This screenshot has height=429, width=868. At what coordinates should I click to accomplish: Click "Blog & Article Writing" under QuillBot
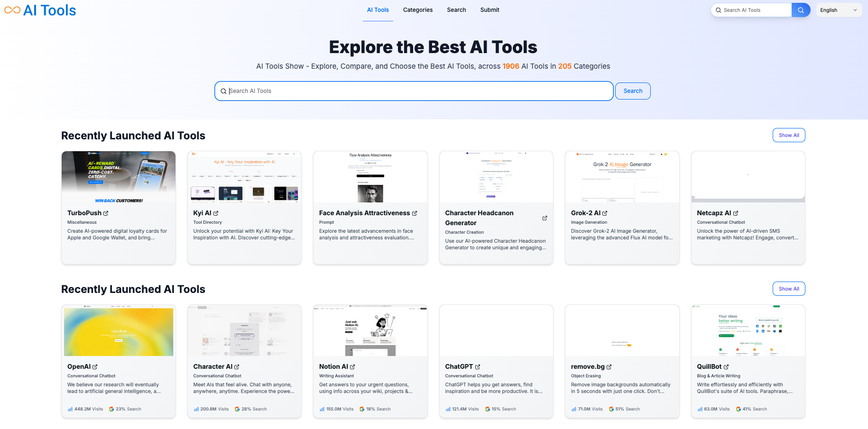coord(719,376)
